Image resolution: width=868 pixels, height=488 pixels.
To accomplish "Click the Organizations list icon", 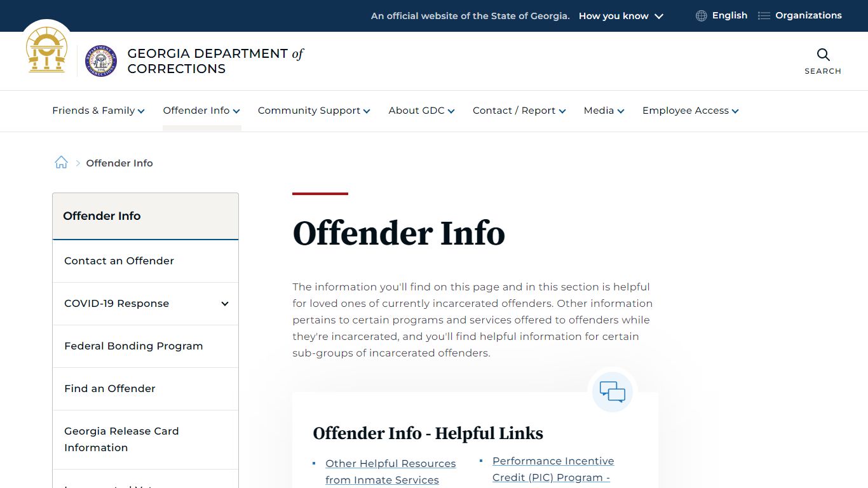I will pos(764,15).
